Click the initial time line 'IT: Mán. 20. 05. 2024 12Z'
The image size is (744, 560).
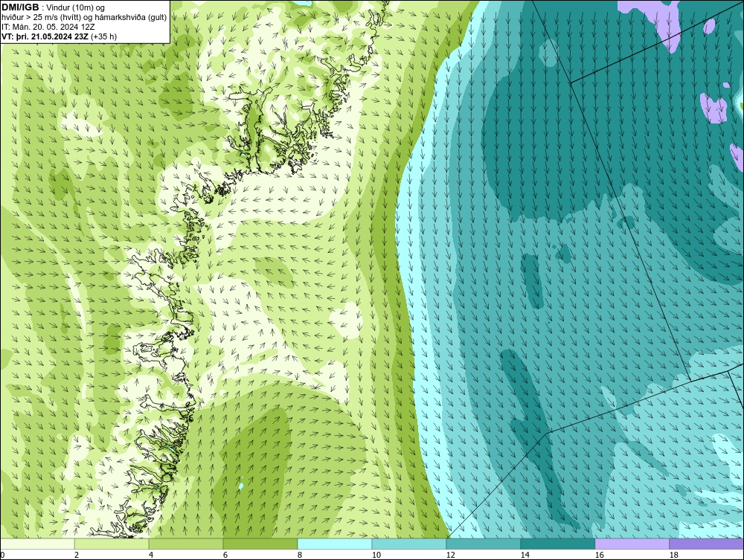(48, 27)
